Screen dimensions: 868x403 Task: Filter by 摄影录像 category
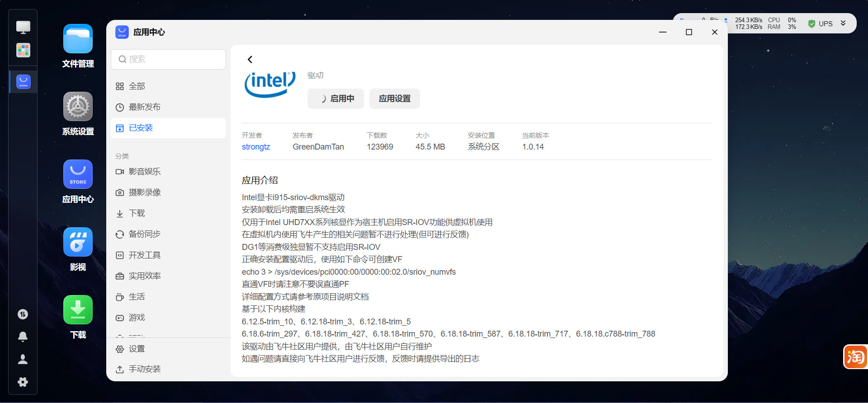[168, 192]
